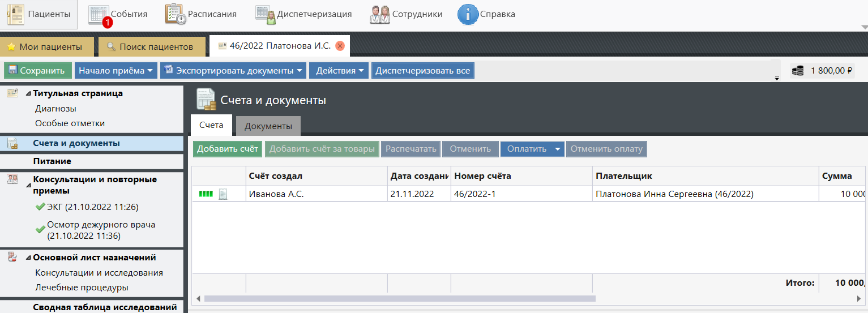Click the balance coins icon
Screen dimensions: 868x313
(798, 71)
